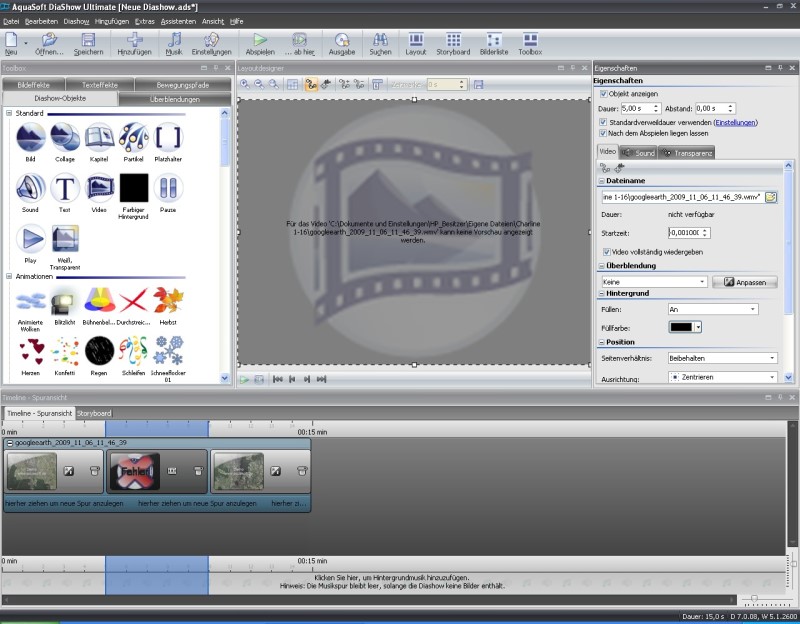
Task: Open the Einstellungen link in properties
Action: (x=735, y=122)
